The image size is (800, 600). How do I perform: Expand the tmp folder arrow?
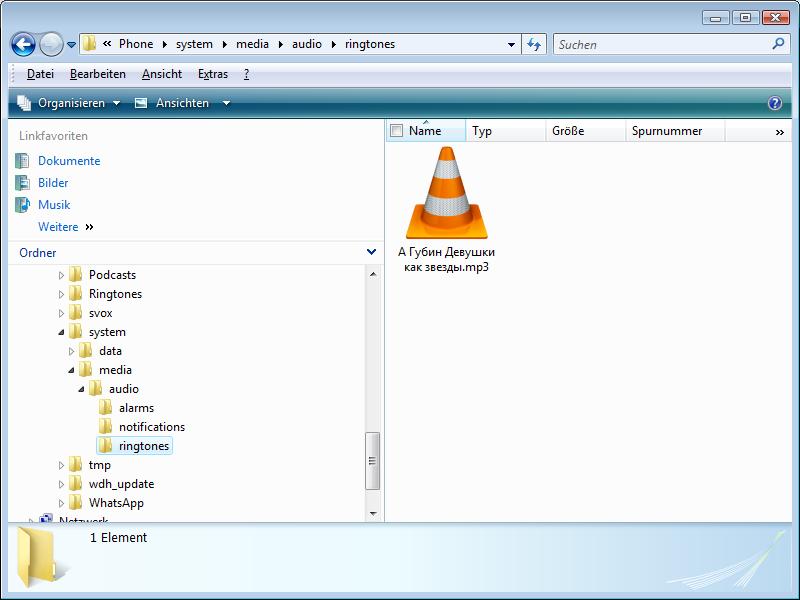61,465
